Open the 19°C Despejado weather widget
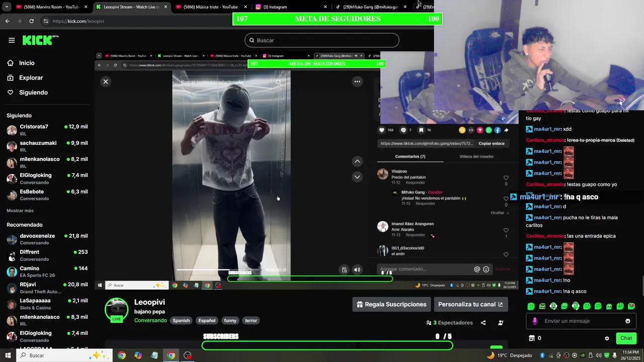 (509, 355)
